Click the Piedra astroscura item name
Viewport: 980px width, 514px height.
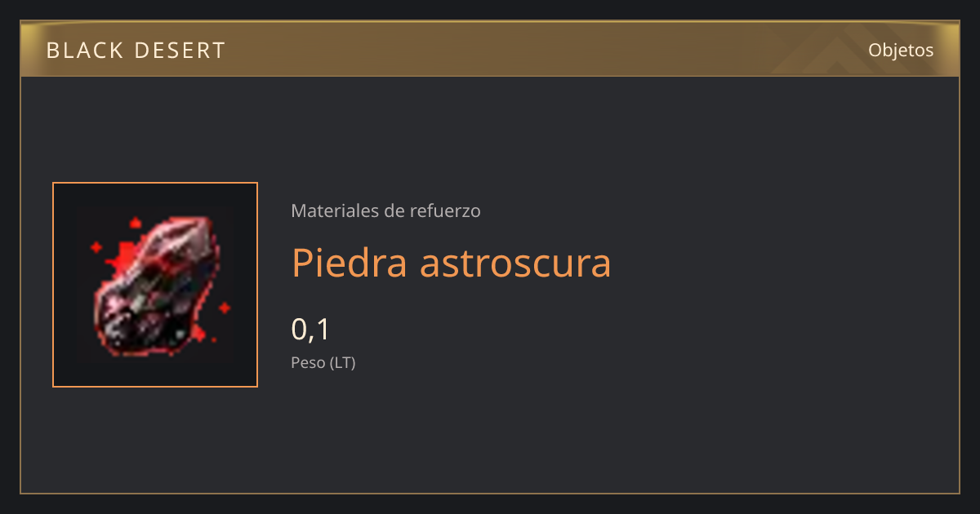pos(451,263)
